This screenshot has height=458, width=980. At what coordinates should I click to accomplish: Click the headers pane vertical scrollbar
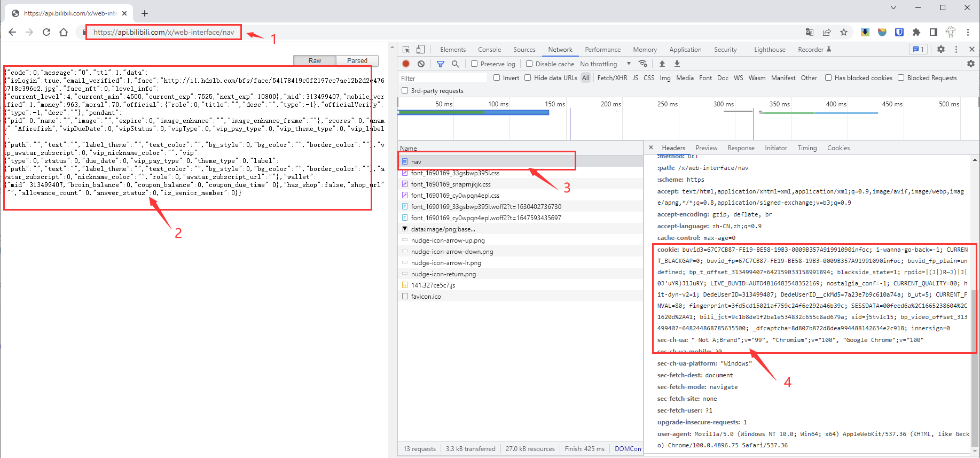point(975,369)
